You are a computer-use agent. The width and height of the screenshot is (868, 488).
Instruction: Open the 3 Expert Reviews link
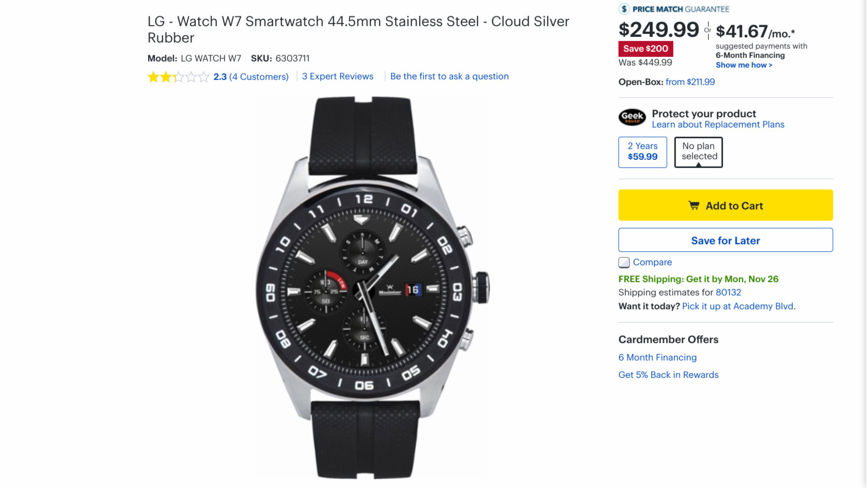pyautogui.click(x=338, y=76)
